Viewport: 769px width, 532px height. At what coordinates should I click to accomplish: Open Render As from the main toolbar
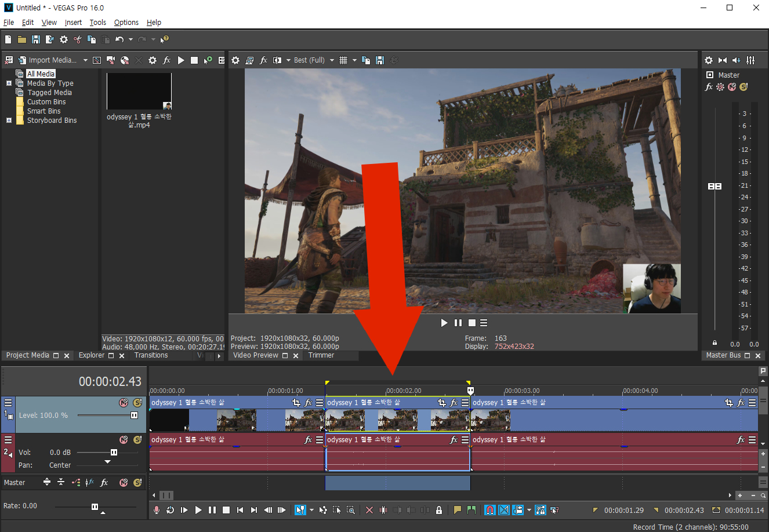(x=50, y=39)
